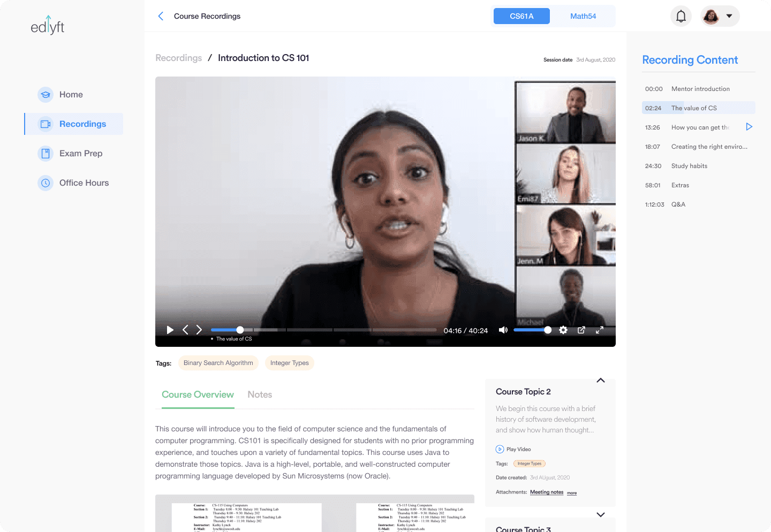Jump to Q&A chapter at 1:12:03
This screenshot has height=532, width=771.
pyautogui.click(x=699, y=204)
